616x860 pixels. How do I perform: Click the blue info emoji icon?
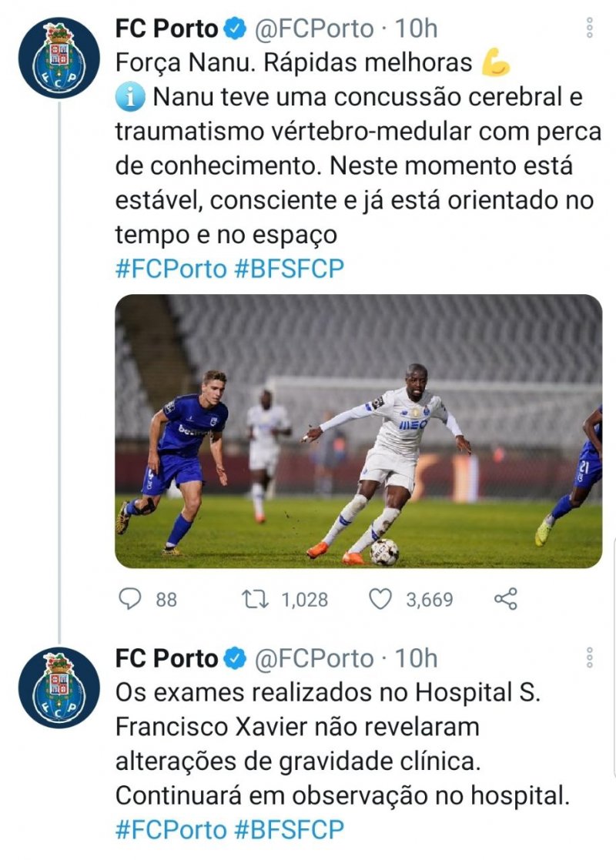[129, 98]
